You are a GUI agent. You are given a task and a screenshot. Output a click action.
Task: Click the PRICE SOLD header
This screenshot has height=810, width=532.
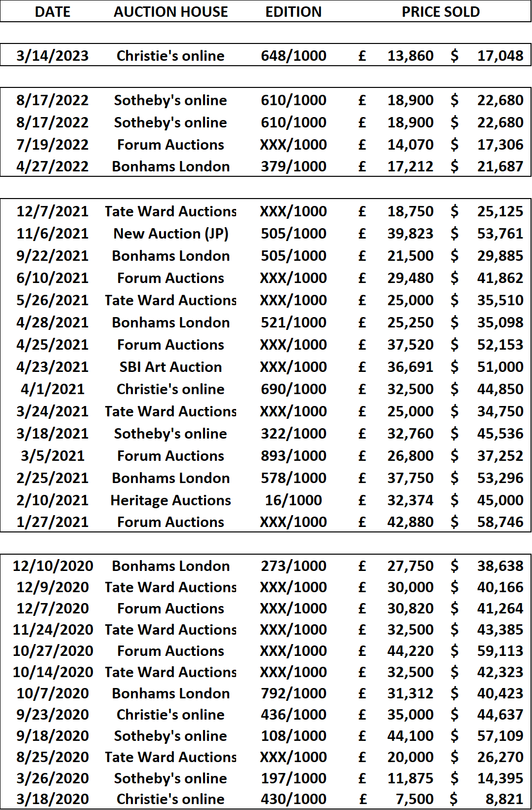tap(441, 12)
